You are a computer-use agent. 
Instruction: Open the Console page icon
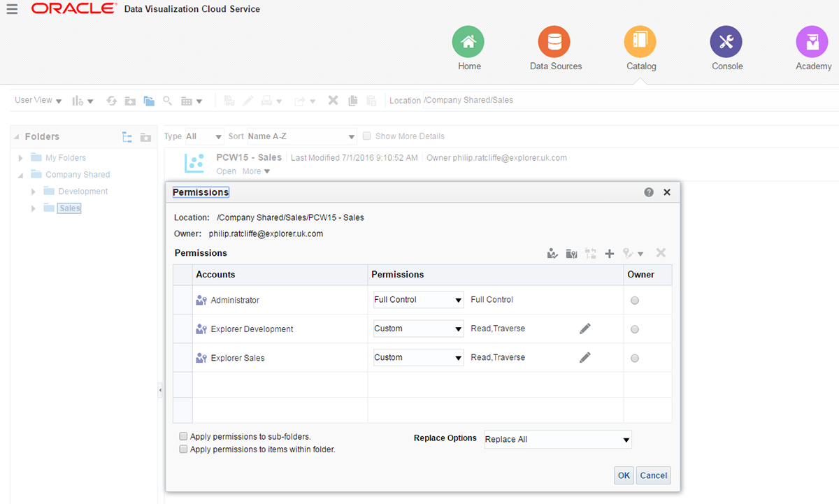coord(726,42)
